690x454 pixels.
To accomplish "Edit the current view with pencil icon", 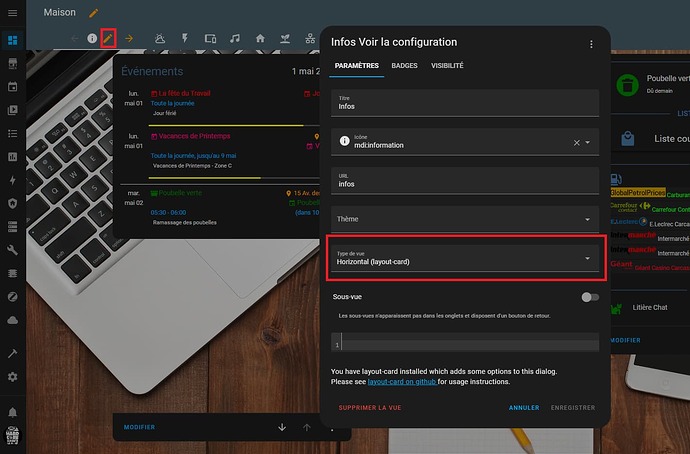I will click(108, 38).
